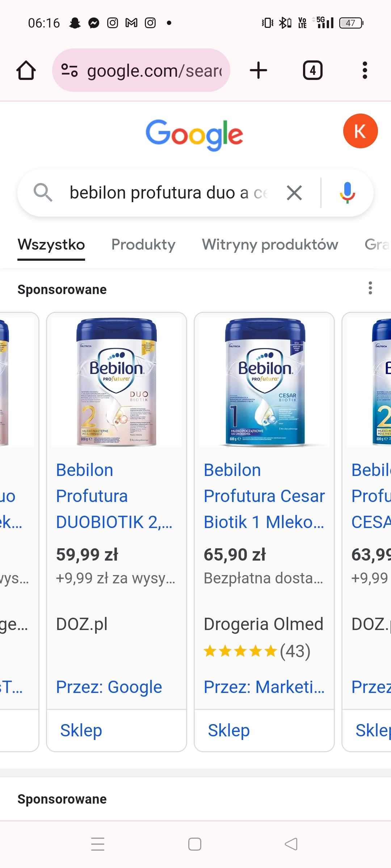This screenshot has height=868, width=391.
Task: Focus the Google search input field
Action: (x=168, y=193)
